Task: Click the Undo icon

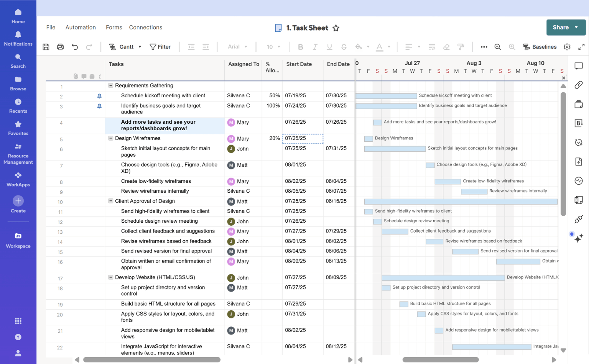Action: (x=75, y=47)
